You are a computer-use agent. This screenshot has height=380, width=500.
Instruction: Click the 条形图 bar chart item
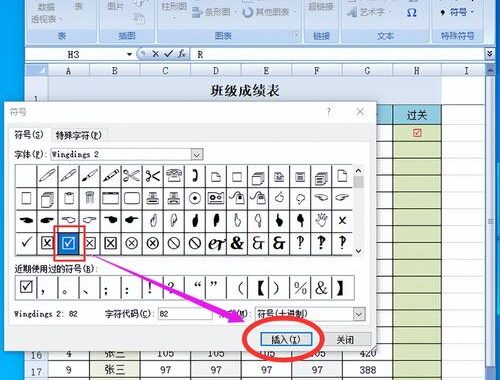[x=214, y=13]
